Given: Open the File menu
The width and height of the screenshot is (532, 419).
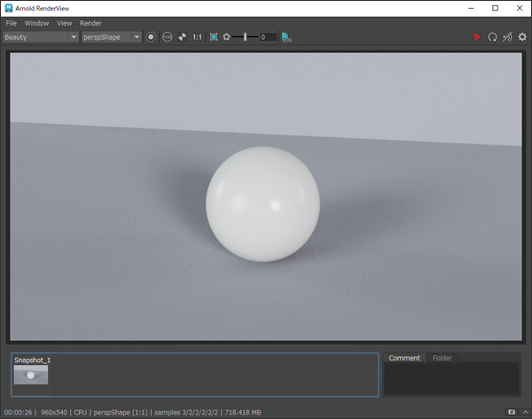Looking at the screenshot, I should 12,23.
